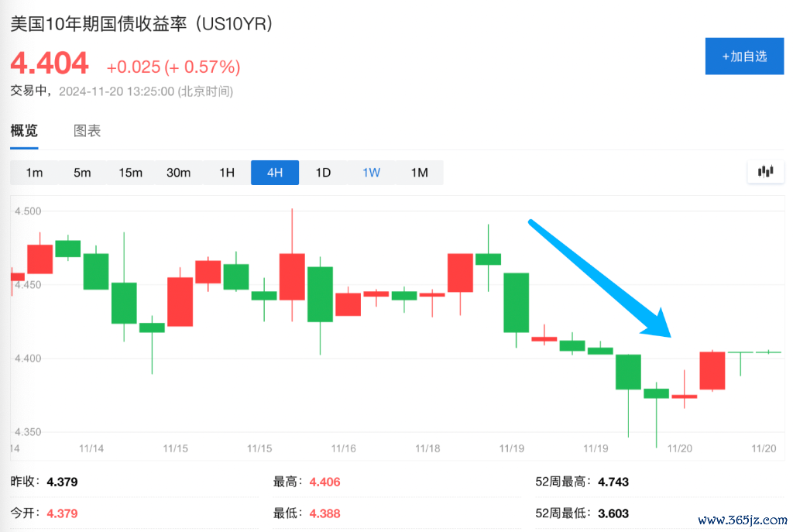793x532 pixels.
Task: Open the candlestick chart type icon
Action: 766,172
